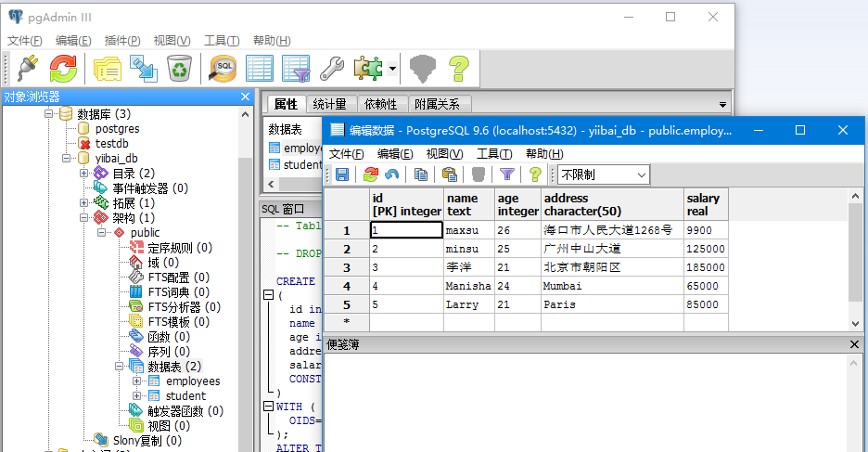Open 插件(P) menu in pgAdmin III
The image size is (868, 452).
122,41
